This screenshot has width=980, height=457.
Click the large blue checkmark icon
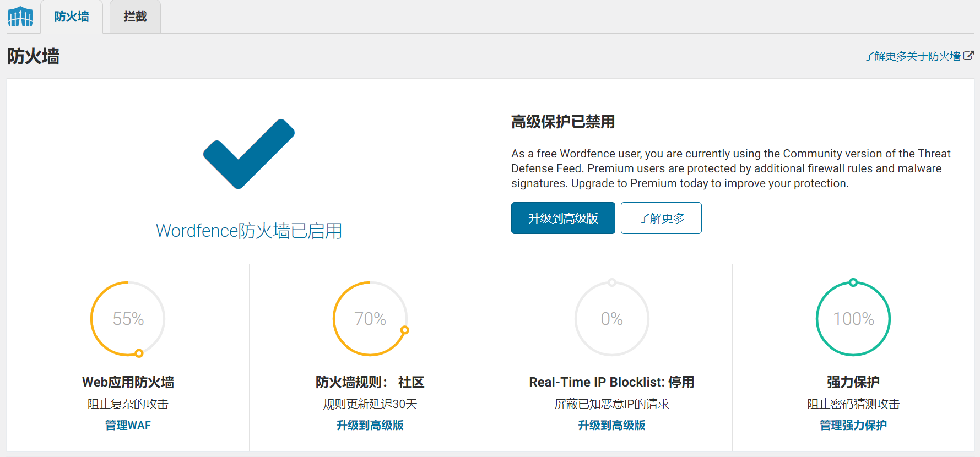click(x=249, y=154)
